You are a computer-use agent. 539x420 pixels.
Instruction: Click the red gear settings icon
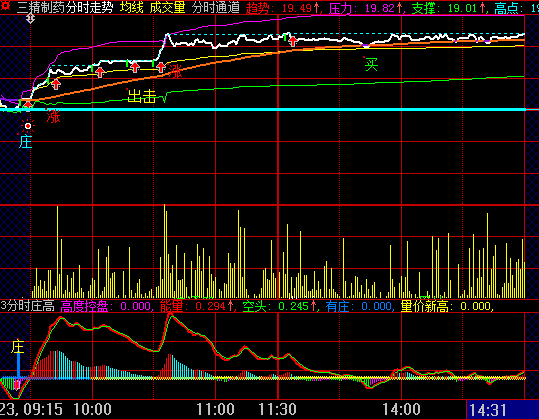[6, 6]
